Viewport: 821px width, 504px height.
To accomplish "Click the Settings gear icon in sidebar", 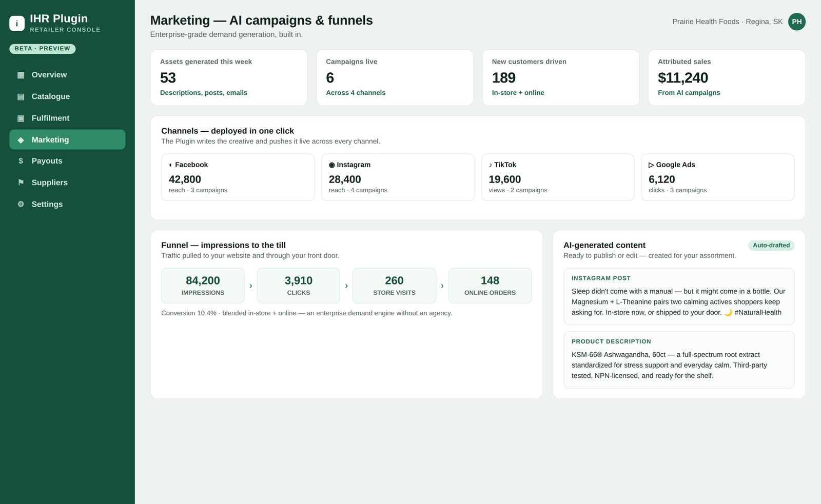I will 21,204.
